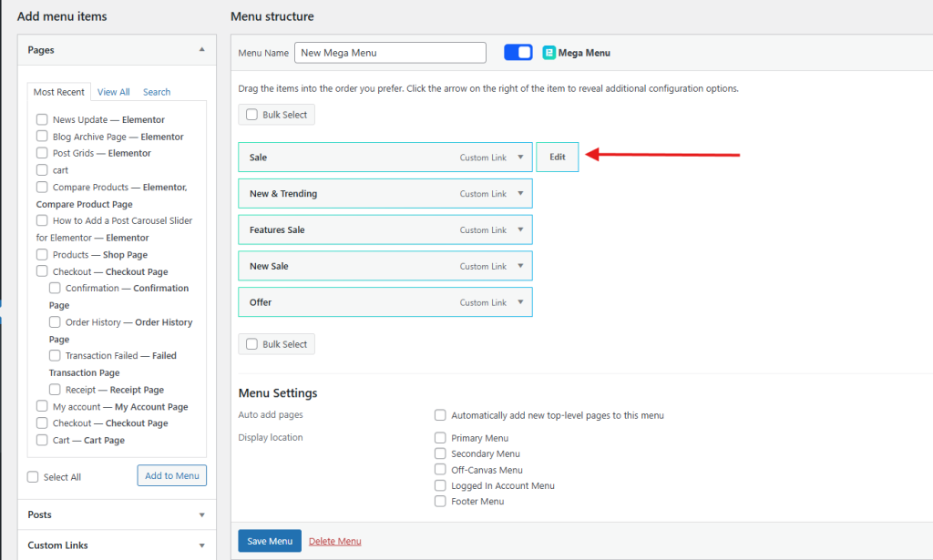Enable automatically add new top-level pages
This screenshot has width=933, height=560.
(x=440, y=415)
